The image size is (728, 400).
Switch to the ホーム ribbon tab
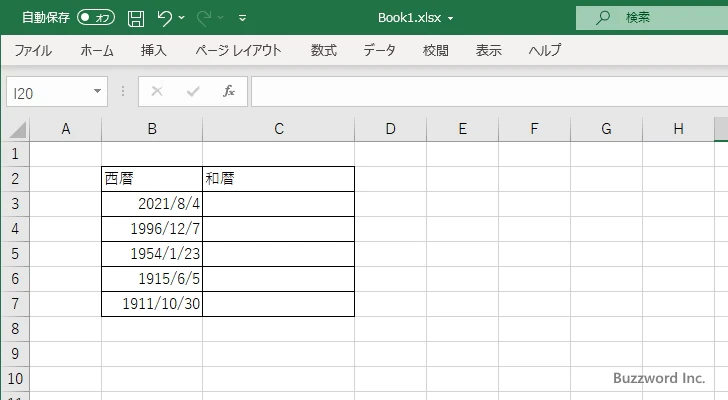97,50
